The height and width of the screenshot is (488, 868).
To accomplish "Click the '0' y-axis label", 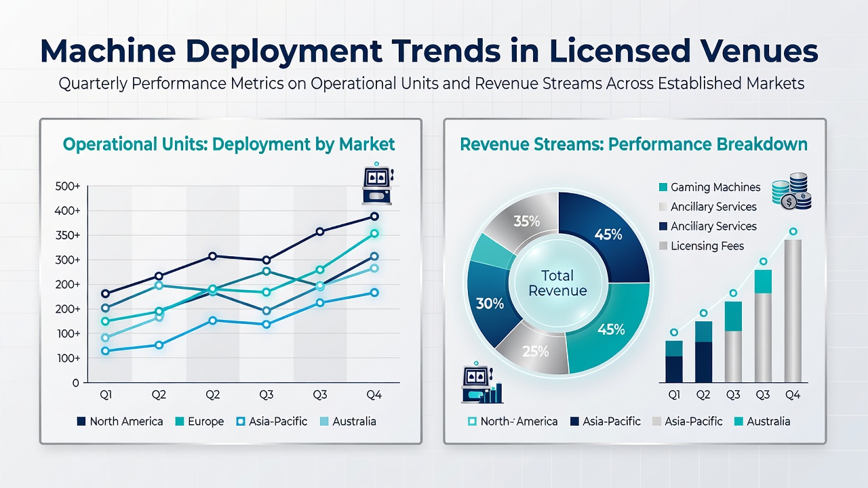I will pyautogui.click(x=76, y=383).
